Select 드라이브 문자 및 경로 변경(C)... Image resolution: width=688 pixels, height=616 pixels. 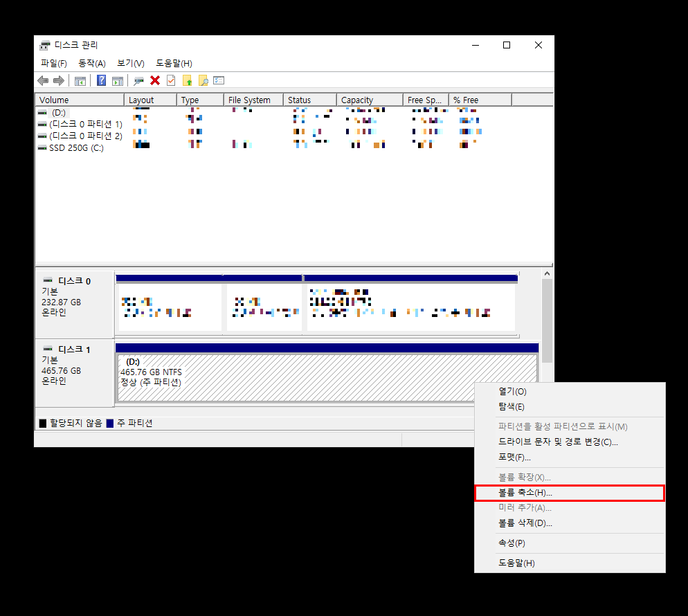click(570, 442)
